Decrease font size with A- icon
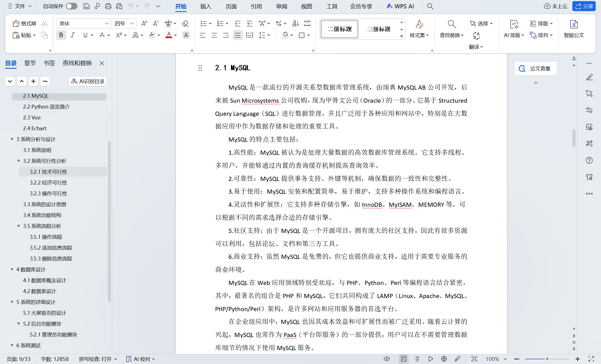The image size is (601, 364). pos(156,23)
